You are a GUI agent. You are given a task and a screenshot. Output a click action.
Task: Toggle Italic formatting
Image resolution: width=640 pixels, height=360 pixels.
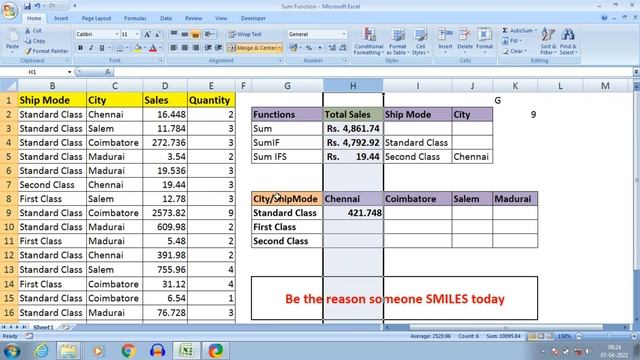[x=91, y=48]
